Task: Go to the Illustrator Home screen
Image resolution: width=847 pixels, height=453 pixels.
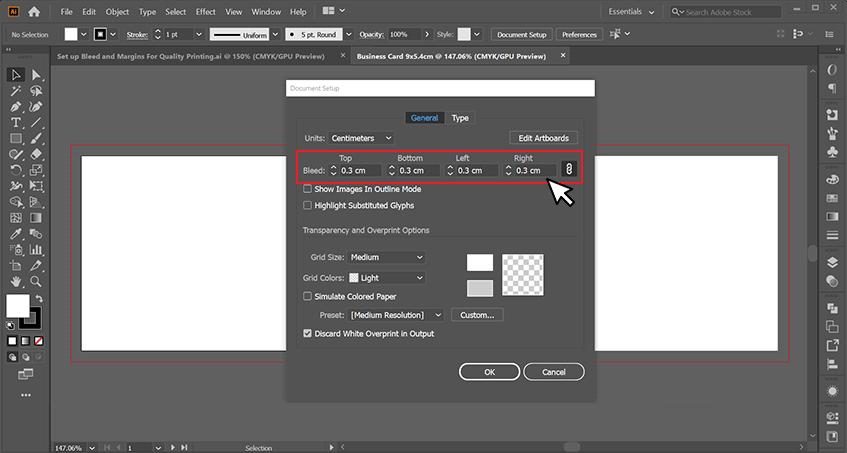Action: click(x=34, y=12)
